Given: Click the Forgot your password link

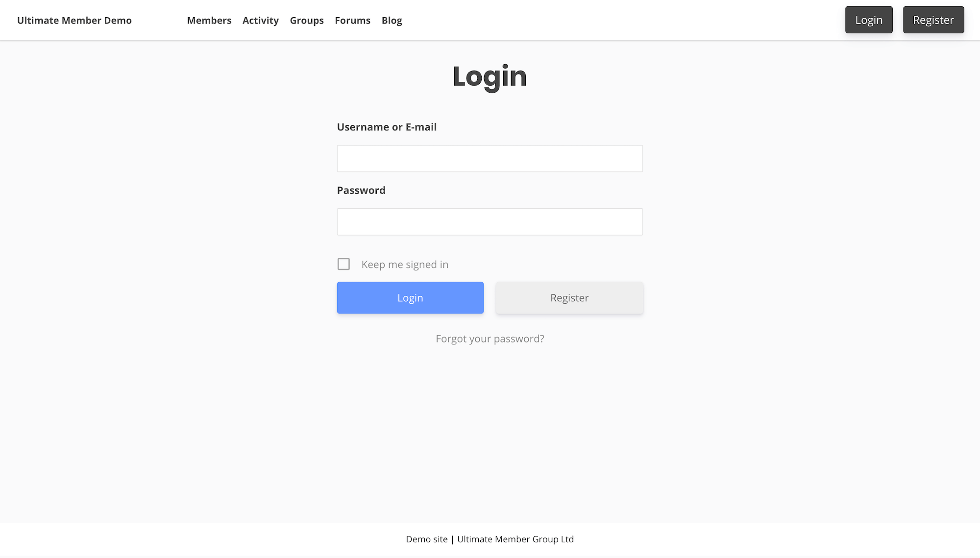Looking at the screenshot, I should pyautogui.click(x=490, y=338).
